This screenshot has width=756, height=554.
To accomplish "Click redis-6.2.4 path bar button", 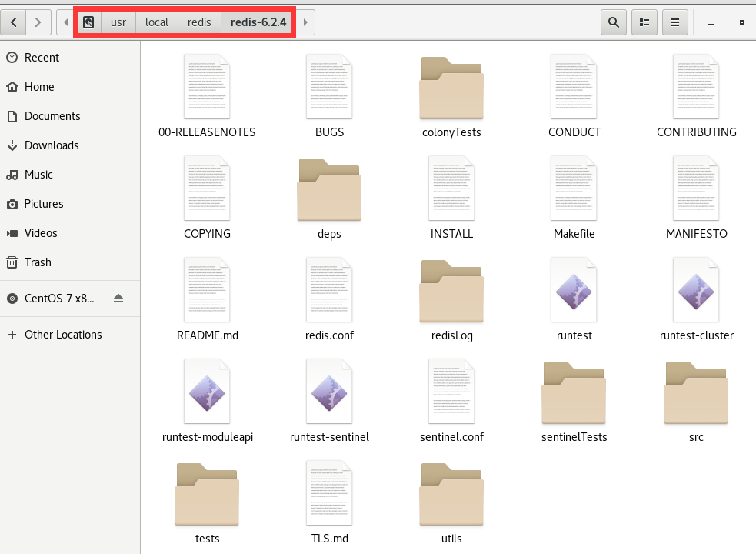I will pos(258,22).
